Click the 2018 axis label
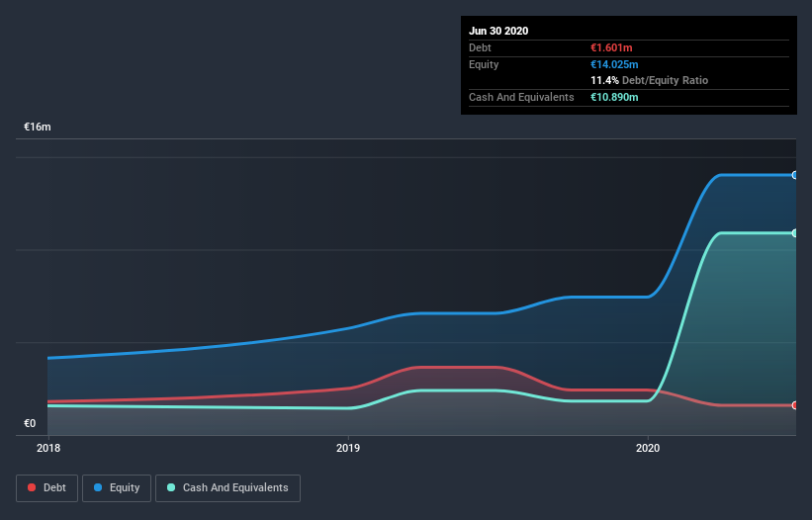This screenshot has width=812, height=520. pyautogui.click(x=48, y=448)
